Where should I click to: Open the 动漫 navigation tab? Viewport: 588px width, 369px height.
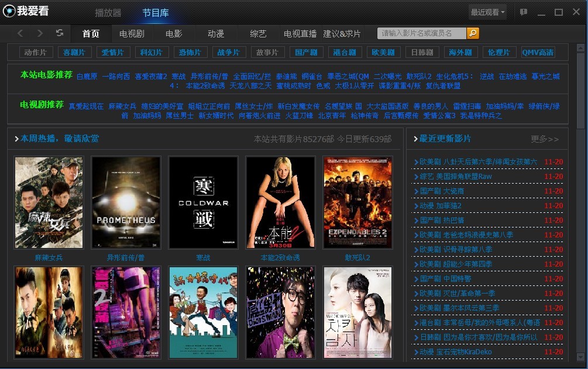click(216, 34)
